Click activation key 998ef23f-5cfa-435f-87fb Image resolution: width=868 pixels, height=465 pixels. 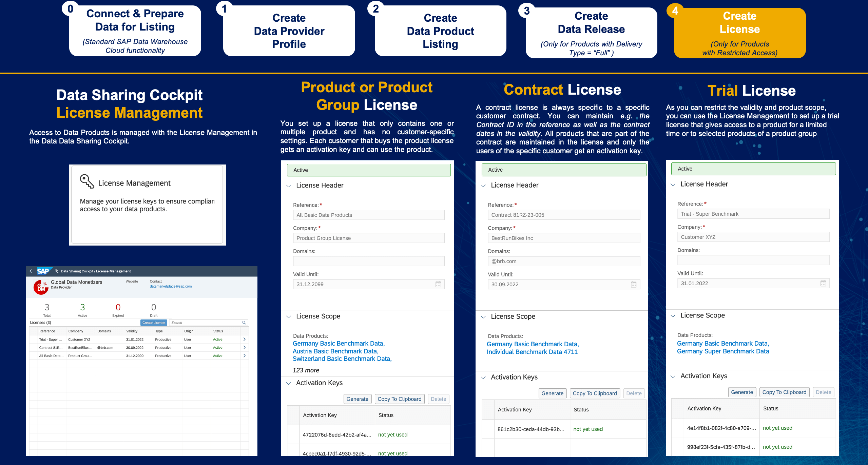(721, 447)
